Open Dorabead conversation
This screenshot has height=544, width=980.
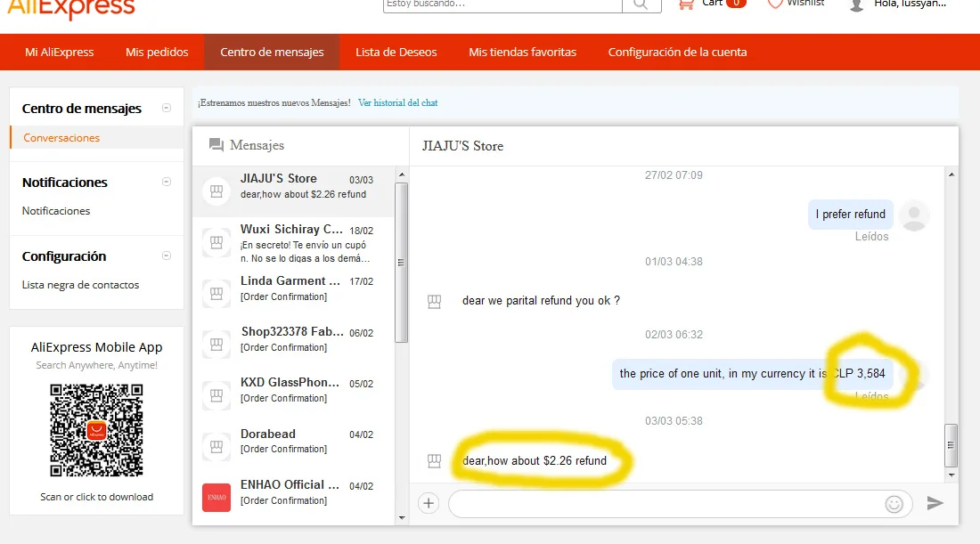coord(294,447)
